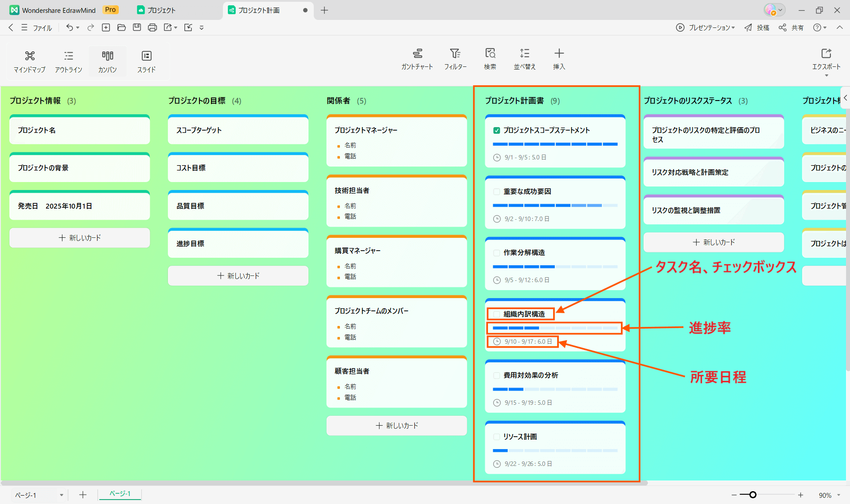The height and width of the screenshot is (504, 850).
Task: Click the Save icon in top toolbar
Action: point(137,27)
